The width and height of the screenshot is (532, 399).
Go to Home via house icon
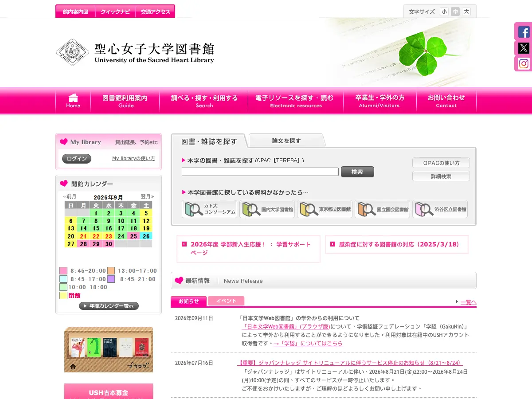[x=73, y=101]
